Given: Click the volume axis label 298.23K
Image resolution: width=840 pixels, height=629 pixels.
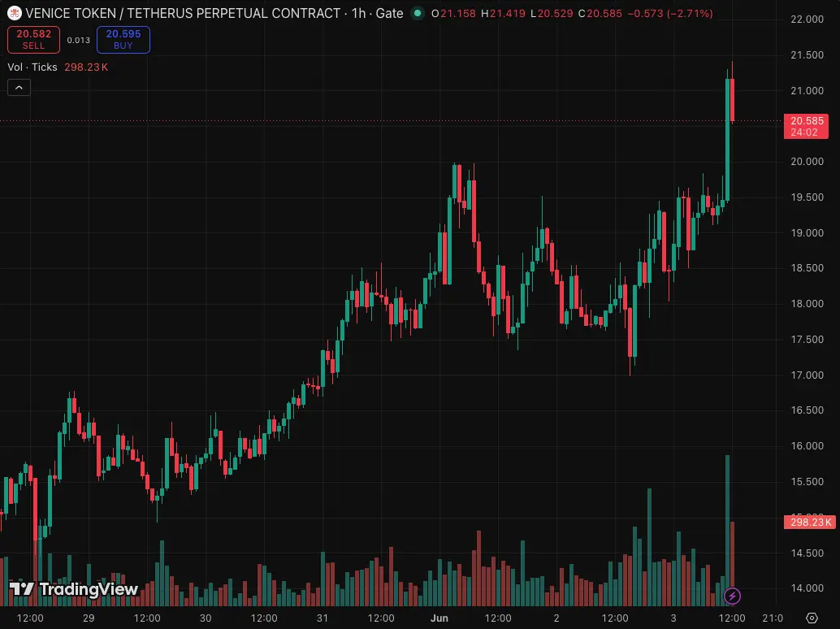Looking at the screenshot, I should [x=809, y=522].
